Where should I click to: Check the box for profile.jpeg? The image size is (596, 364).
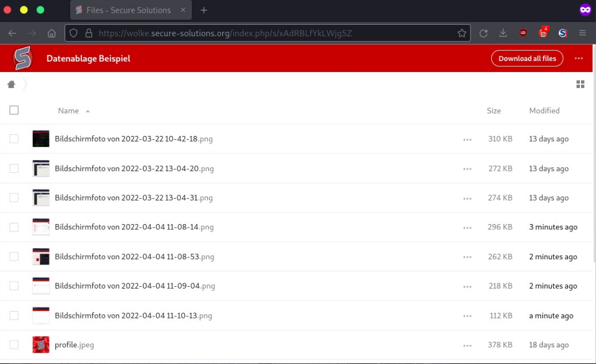[x=14, y=345]
